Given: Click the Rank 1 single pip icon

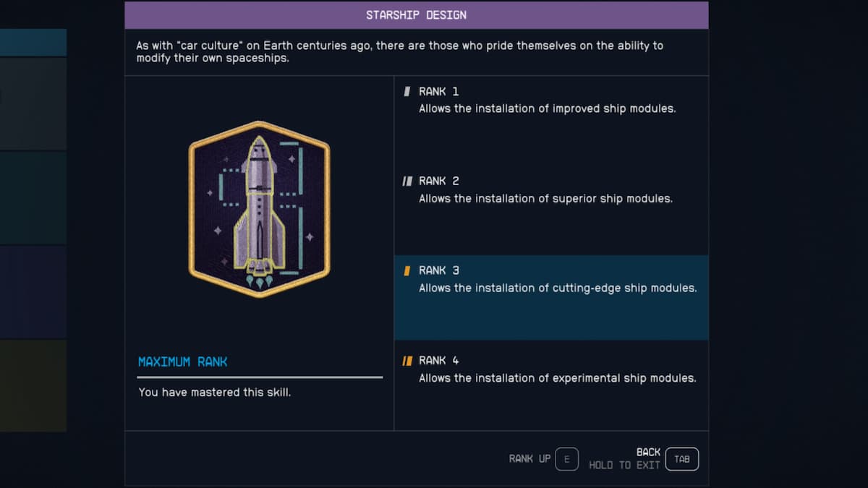Looking at the screenshot, I should click(x=407, y=91).
